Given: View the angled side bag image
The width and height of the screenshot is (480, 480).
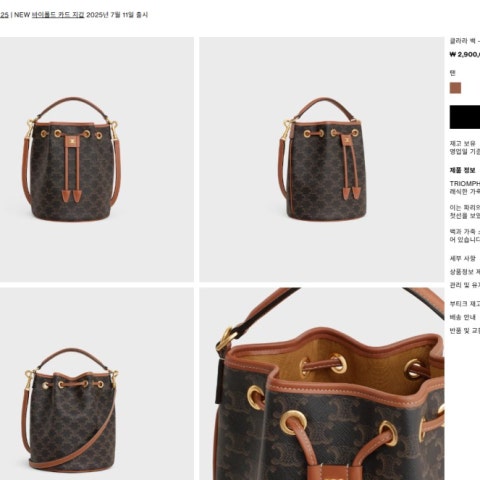Looking at the screenshot, I should (x=322, y=159).
